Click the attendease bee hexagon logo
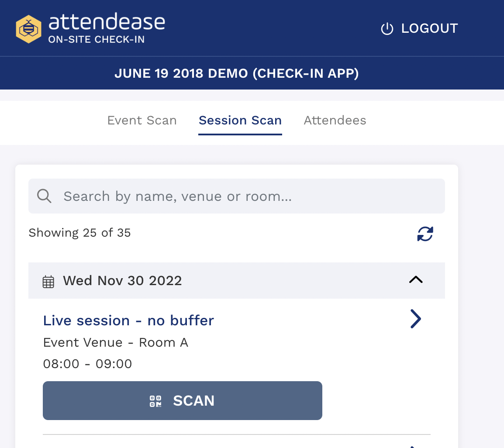This screenshot has height=448, width=504. click(28, 28)
